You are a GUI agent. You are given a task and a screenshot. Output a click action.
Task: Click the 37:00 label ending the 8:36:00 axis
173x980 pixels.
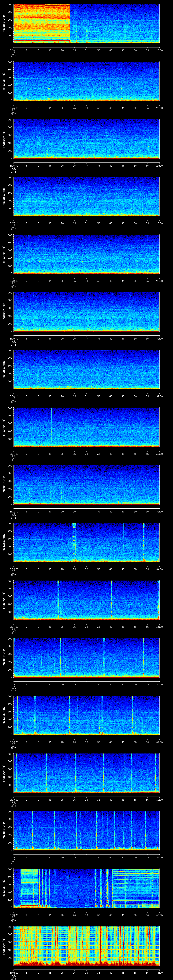pyautogui.click(x=159, y=742)
